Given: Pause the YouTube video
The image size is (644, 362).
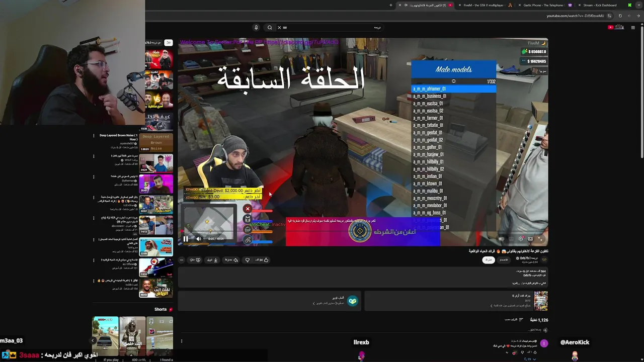Looking at the screenshot, I should pos(186,239).
